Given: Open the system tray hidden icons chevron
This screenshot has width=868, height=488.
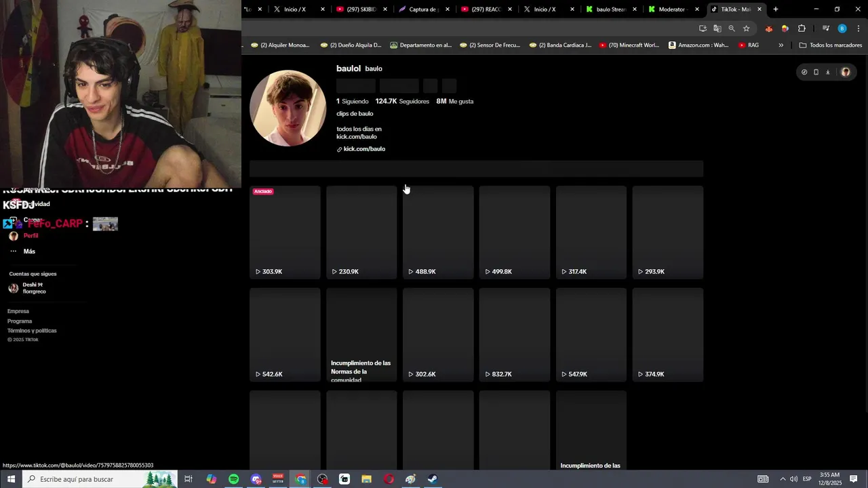Looking at the screenshot, I should [x=782, y=479].
